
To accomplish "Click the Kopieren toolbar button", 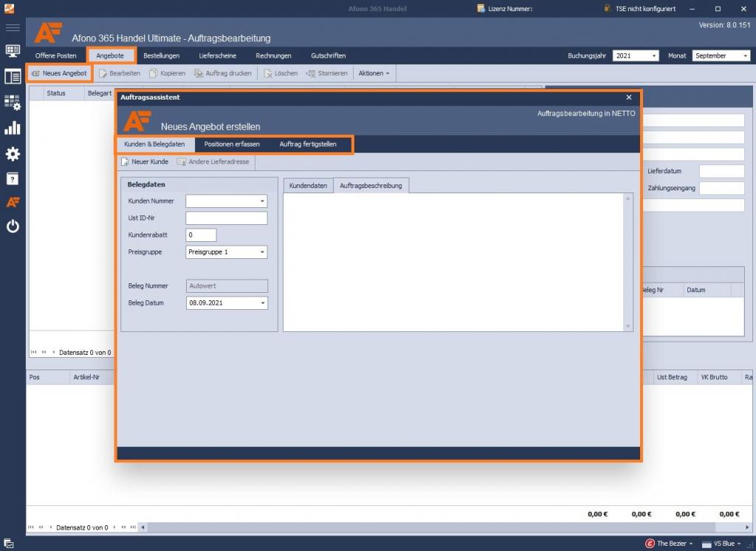I will (x=168, y=73).
